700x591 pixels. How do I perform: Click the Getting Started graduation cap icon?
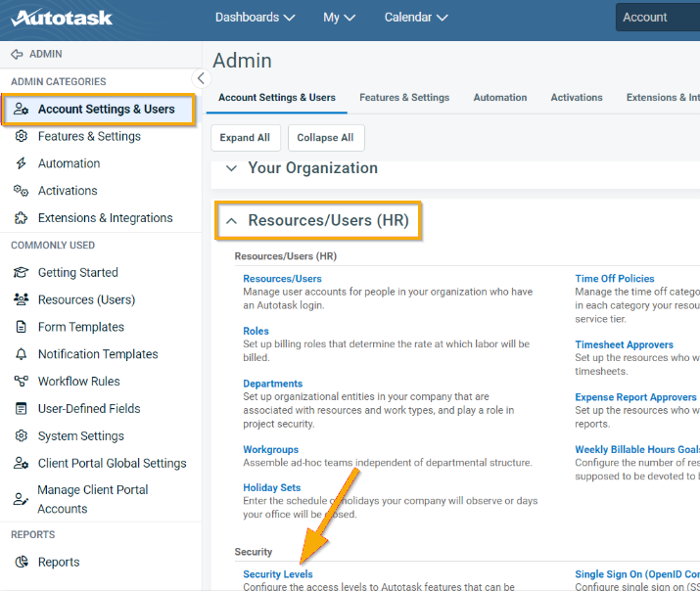click(21, 273)
